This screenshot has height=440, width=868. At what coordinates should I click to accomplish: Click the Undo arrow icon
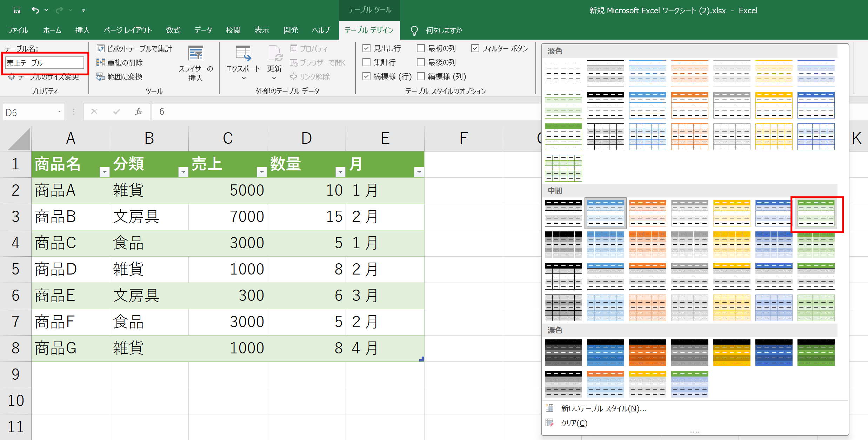35,10
